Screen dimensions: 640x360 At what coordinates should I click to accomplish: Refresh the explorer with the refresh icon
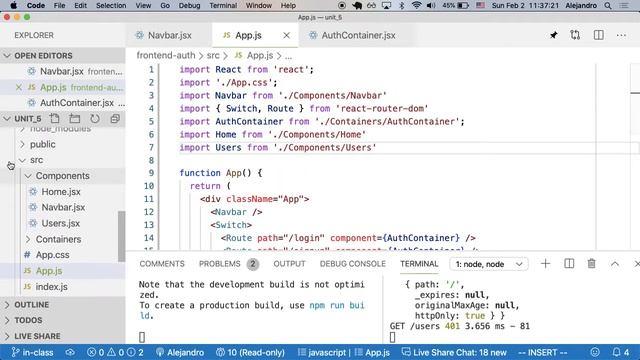[95, 119]
